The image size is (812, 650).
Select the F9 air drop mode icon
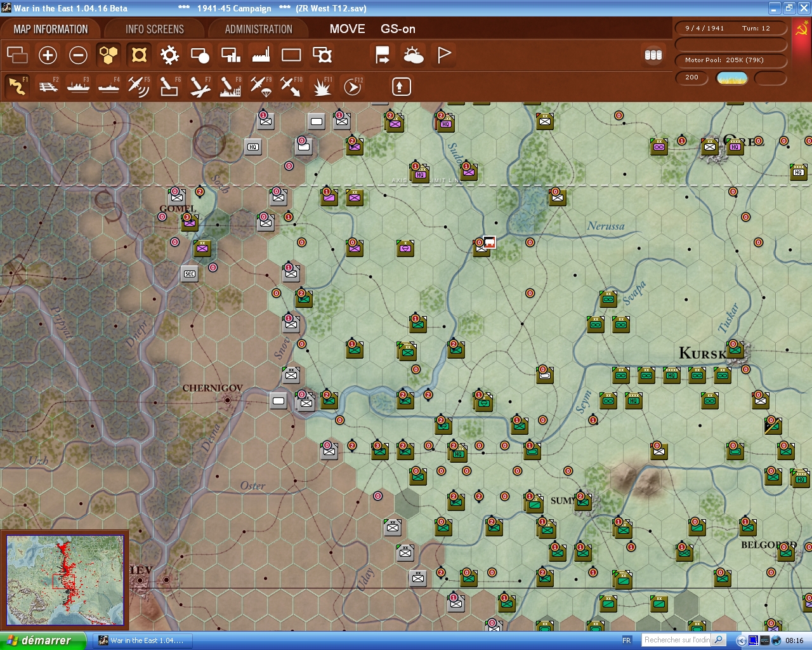pos(261,86)
